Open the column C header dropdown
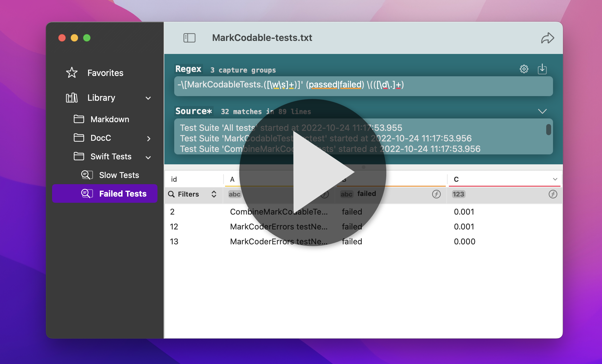The image size is (602, 364). point(555,179)
